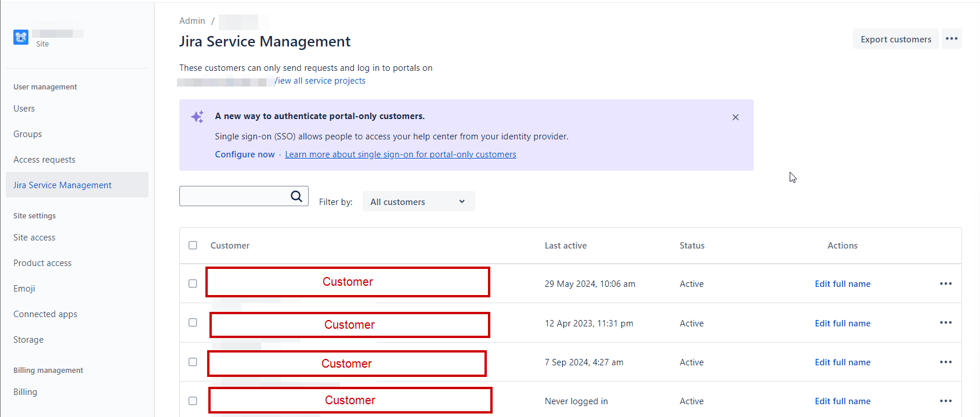Image resolution: width=980 pixels, height=417 pixels.
Task: Open Product access settings
Action: (77, 263)
